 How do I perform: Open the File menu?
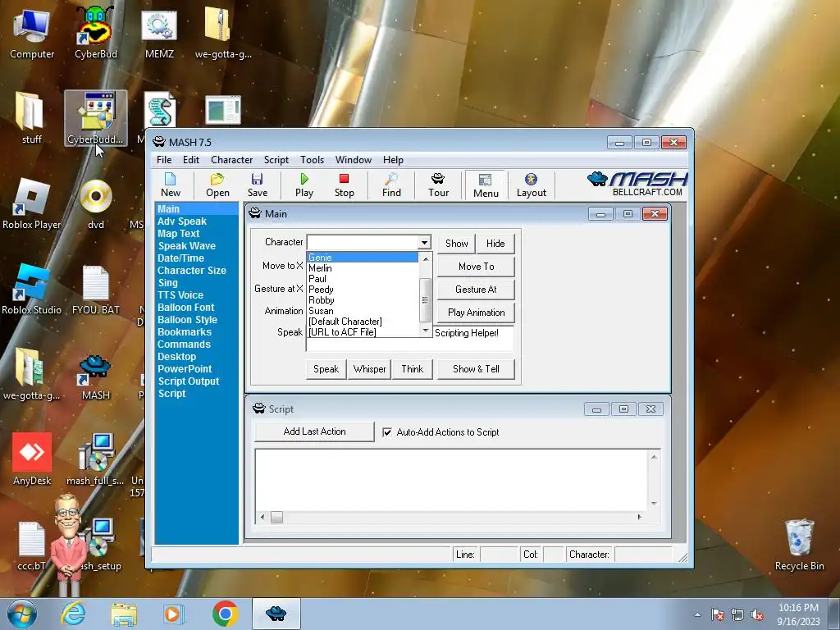(164, 160)
